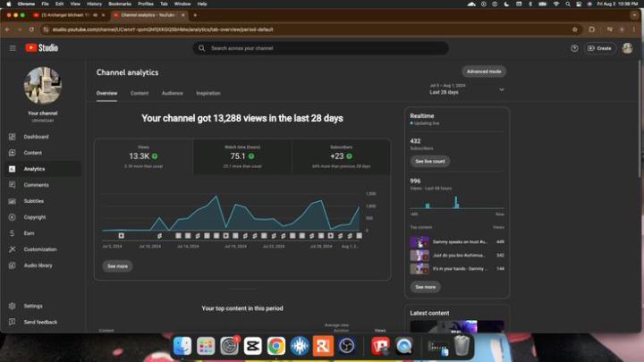The width and height of the screenshot is (644, 362).
Task: Open the new tab plus button
Action: pos(195,15)
